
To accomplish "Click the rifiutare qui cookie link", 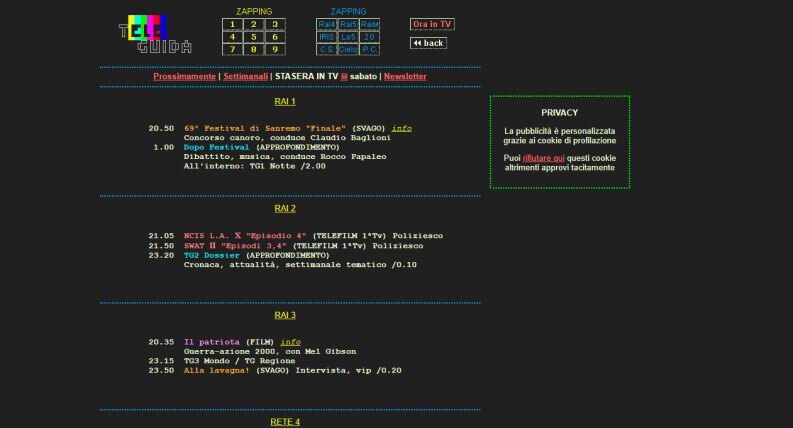I will coord(544,158).
